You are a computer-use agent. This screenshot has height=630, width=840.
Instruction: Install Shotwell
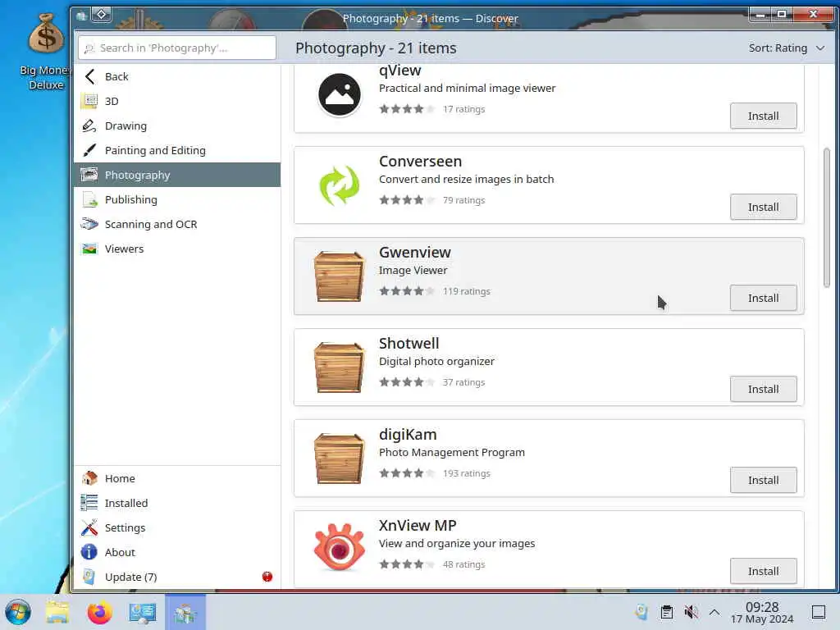pos(763,389)
